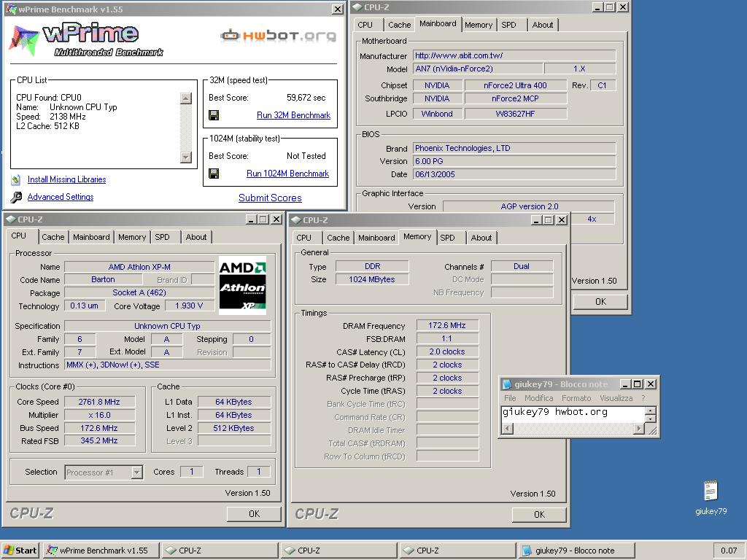The height and width of the screenshot is (560, 747).
Task: Click OK in the CPU-Z Mainboard window
Action: click(x=601, y=301)
